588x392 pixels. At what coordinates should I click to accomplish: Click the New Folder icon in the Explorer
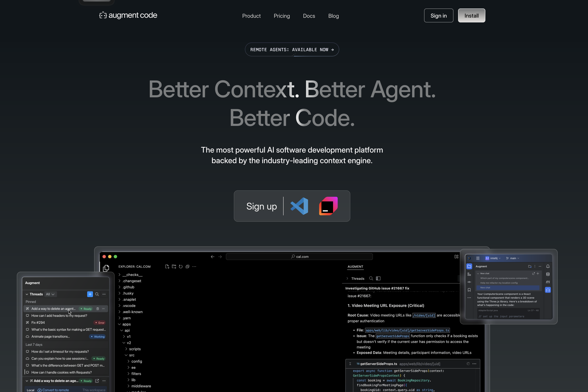coord(174,266)
